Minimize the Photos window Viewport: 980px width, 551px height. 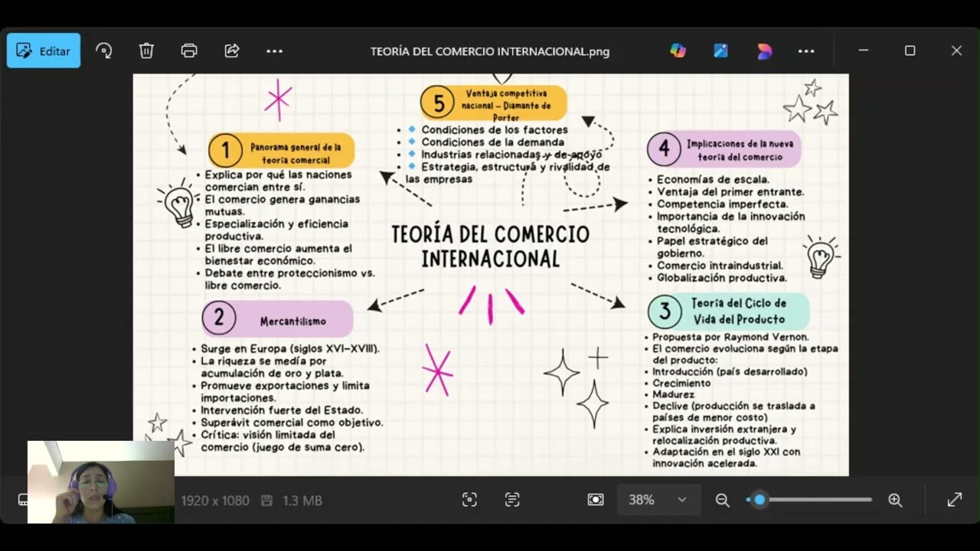click(x=864, y=51)
